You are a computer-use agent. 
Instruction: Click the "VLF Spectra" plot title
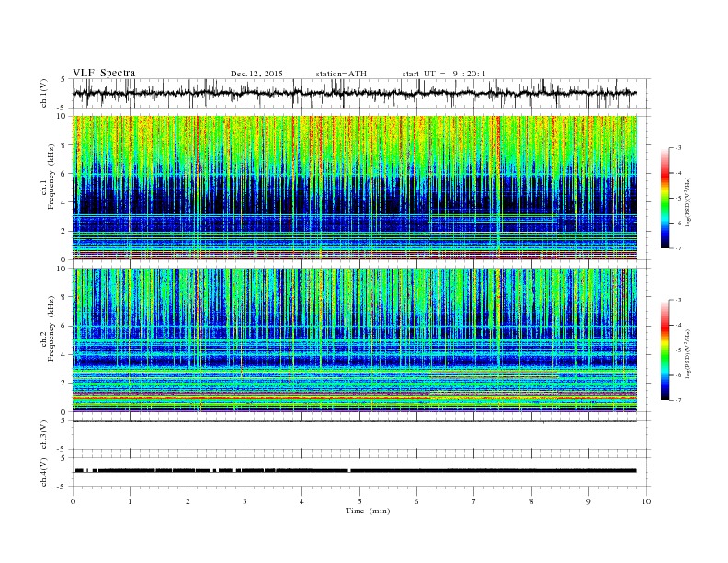[x=104, y=73]
